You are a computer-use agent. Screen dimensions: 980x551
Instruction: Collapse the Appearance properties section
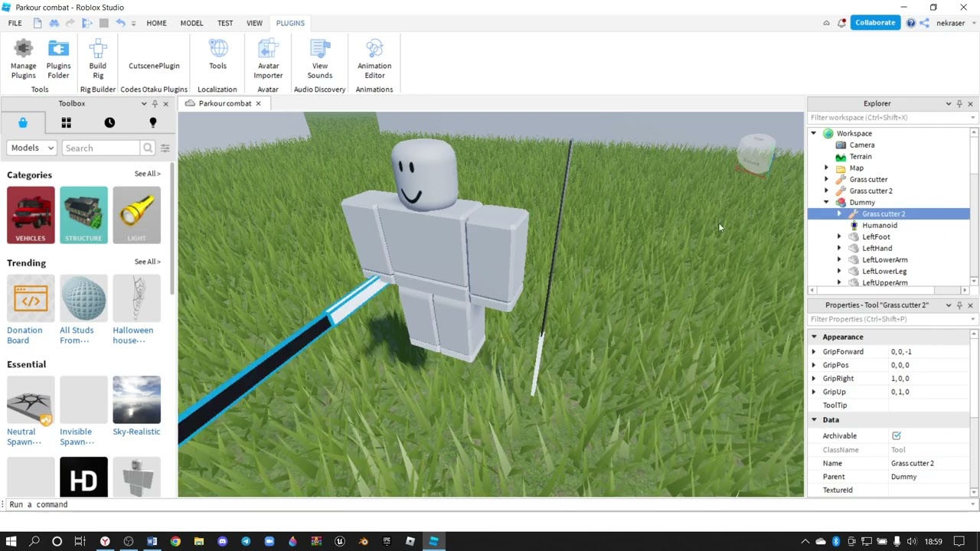[814, 337]
